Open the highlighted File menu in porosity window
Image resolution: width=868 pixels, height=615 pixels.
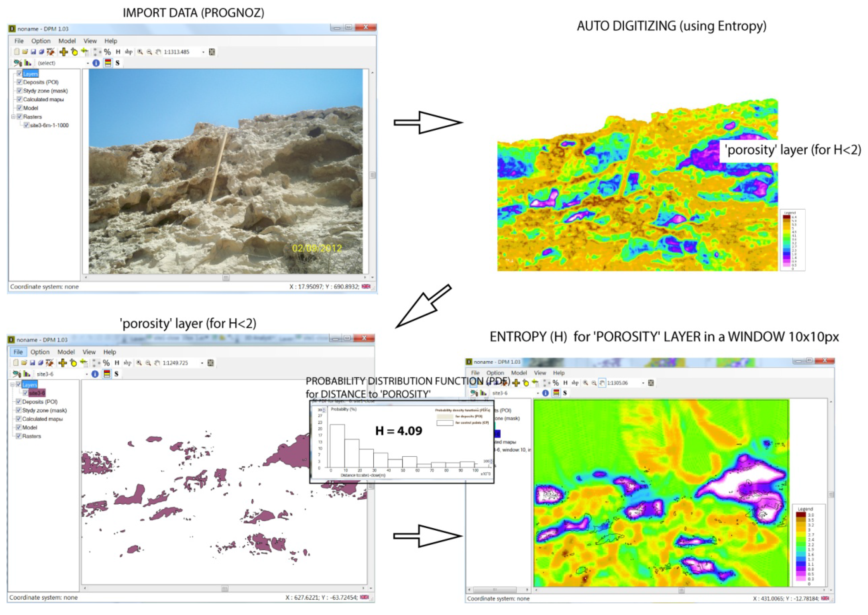[18, 352]
